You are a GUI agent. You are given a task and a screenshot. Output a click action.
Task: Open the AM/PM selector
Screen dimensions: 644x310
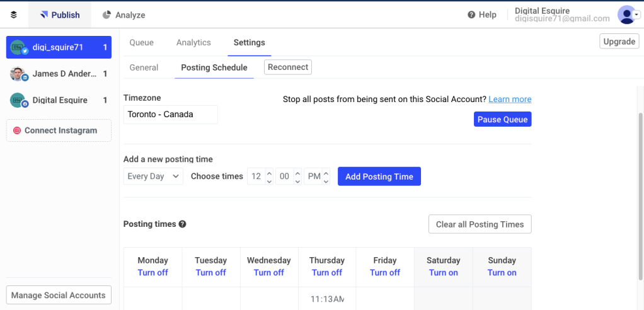(x=317, y=176)
